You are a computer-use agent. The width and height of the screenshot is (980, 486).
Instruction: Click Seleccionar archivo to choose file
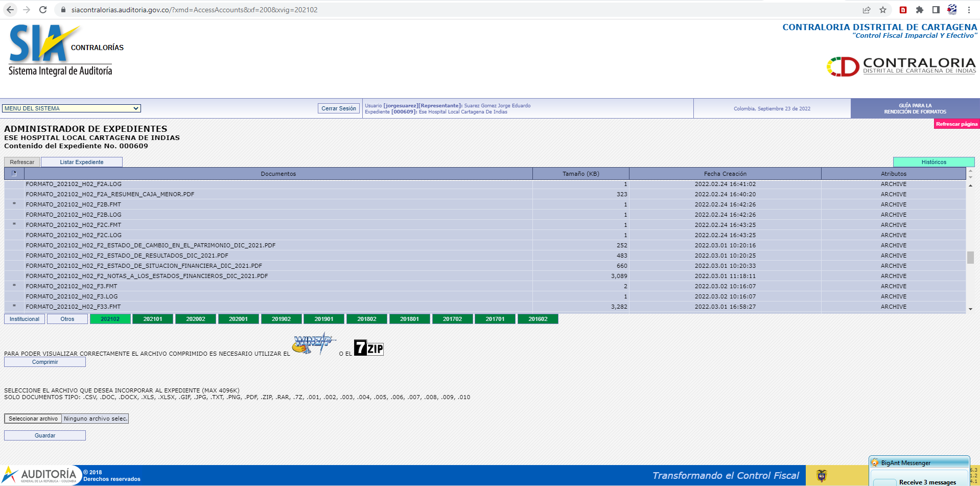tap(33, 419)
